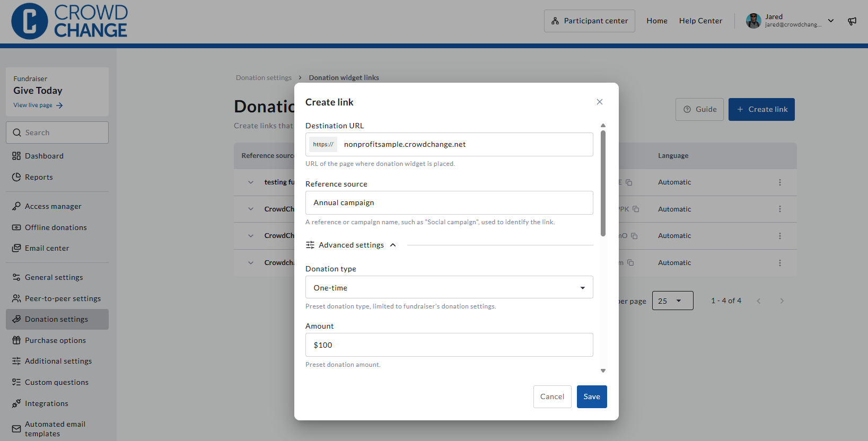Select Donation settings in sidebar
Viewport: 868px width, 441px height.
coord(57,319)
